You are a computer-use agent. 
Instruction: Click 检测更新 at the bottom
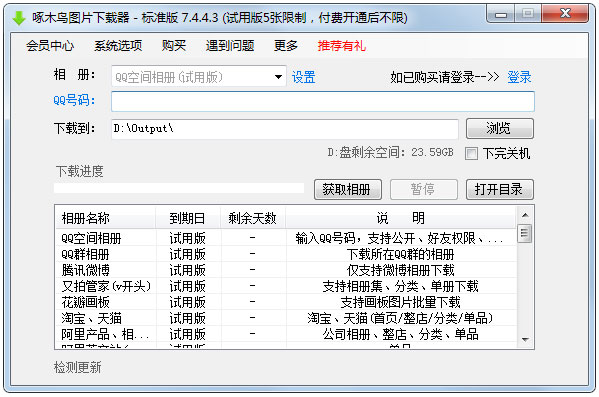(x=78, y=368)
